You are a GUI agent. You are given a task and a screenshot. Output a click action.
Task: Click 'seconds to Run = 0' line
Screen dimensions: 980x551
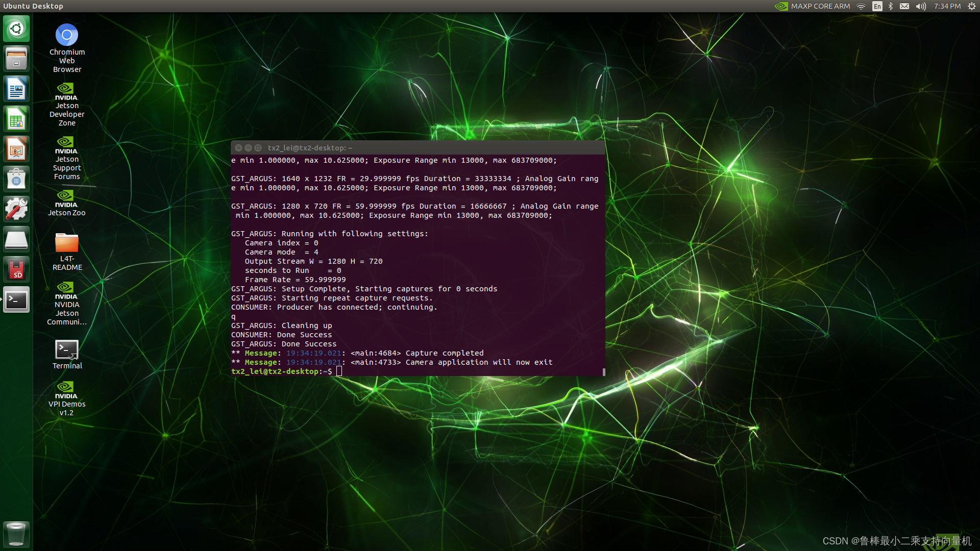click(x=293, y=270)
